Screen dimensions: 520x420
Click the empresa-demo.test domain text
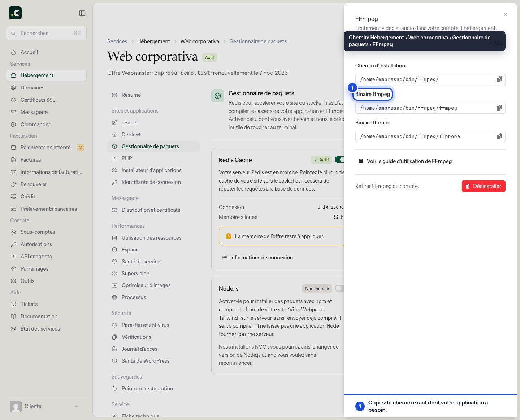tap(182, 73)
